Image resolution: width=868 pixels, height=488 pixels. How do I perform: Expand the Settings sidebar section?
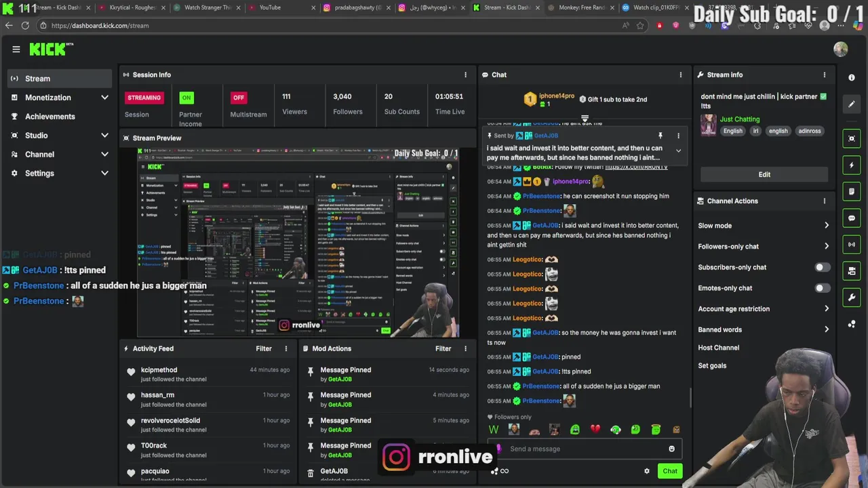[x=104, y=174]
